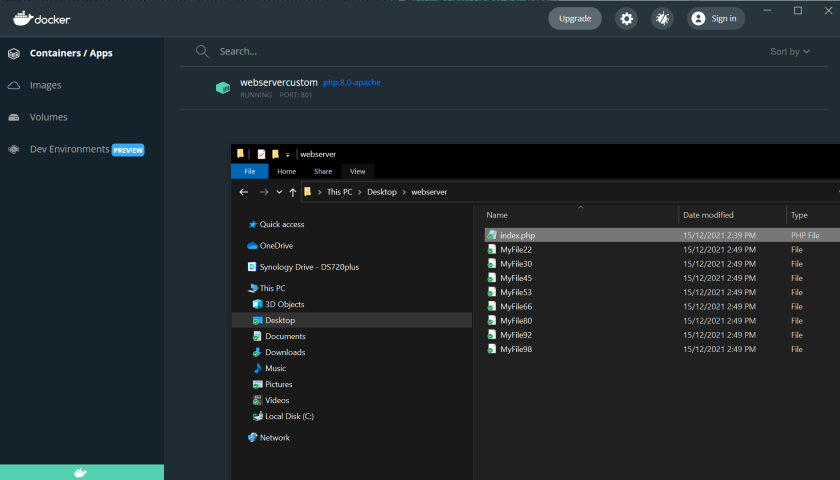
Task: Click the OneDrive cloud icon
Action: [x=252, y=246]
